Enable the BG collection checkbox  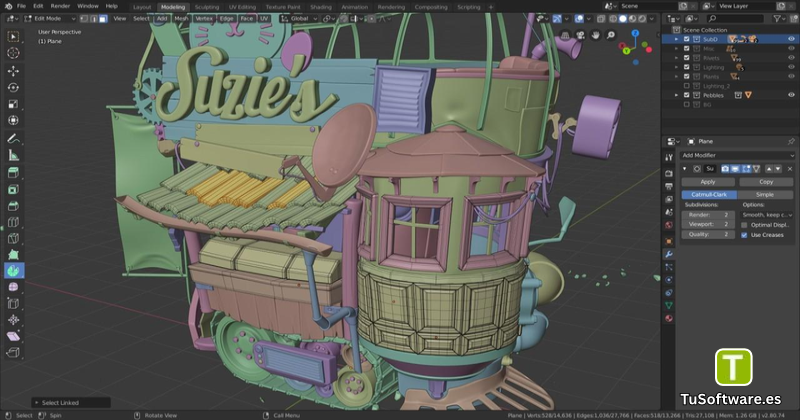[x=687, y=105]
